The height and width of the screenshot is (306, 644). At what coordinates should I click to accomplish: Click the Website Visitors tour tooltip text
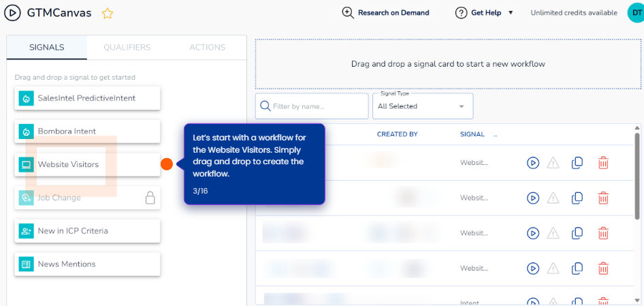(x=249, y=156)
